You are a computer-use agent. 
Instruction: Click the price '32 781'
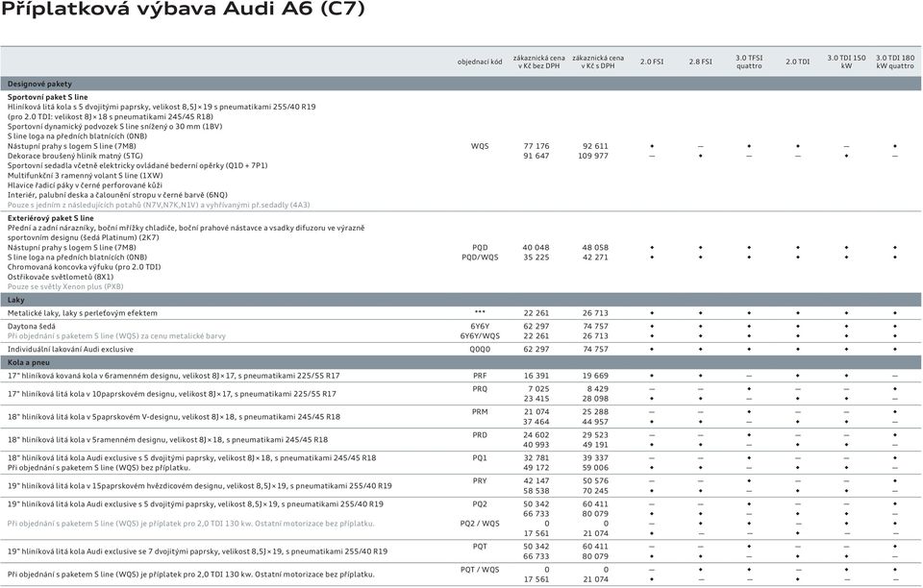pyautogui.click(x=536, y=458)
